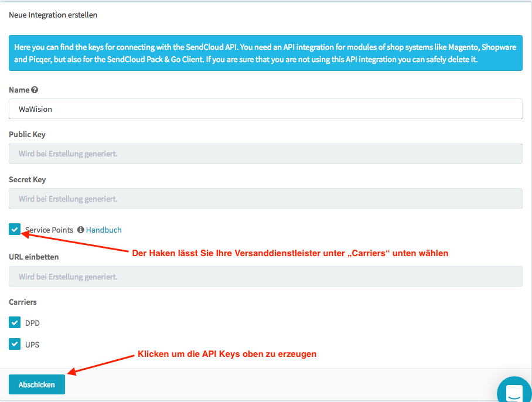Viewport: 532px width, 402px height.
Task: Uncheck the UPS carrier checkbox
Action: [15, 344]
